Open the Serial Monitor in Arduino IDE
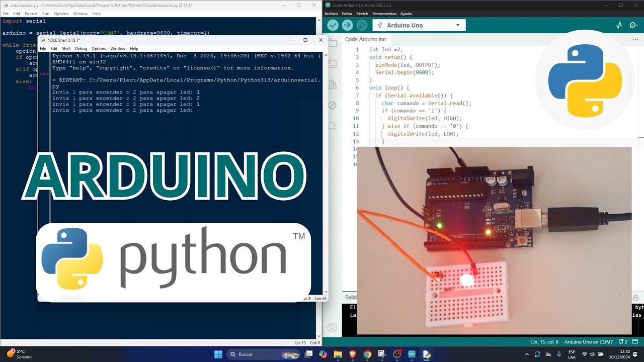Image resolution: width=644 pixels, height=362 pixels. [x=633, y=25]
